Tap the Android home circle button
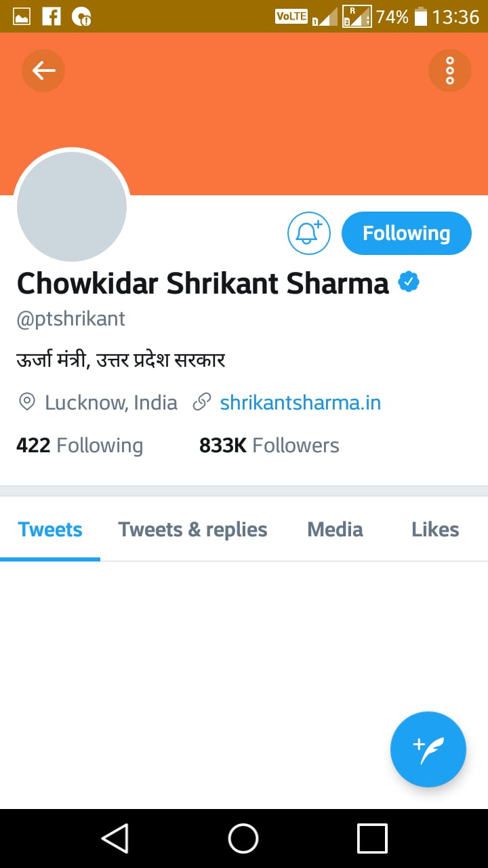 point(243,838)
